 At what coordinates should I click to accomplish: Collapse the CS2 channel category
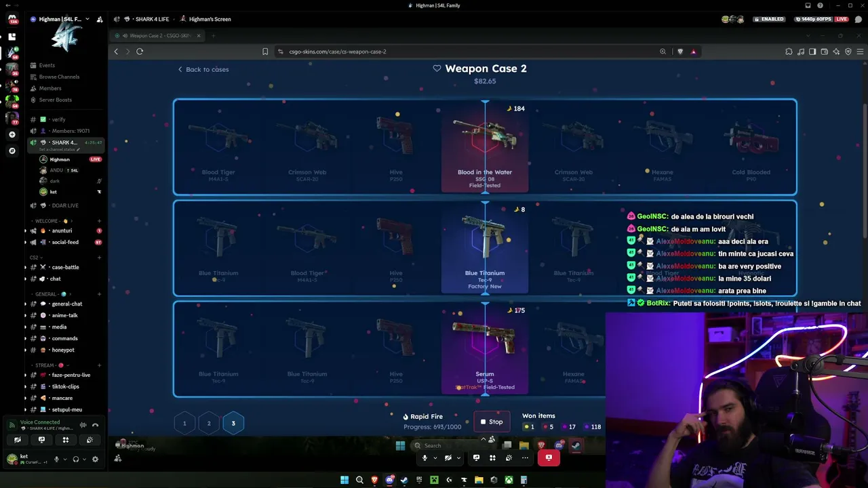pos(35,258)
